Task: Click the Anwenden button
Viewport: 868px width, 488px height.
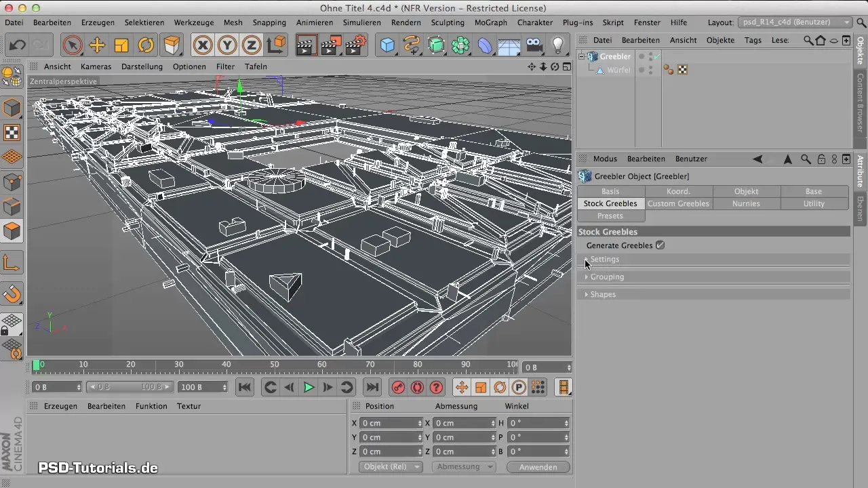Action: coord(538,467)
